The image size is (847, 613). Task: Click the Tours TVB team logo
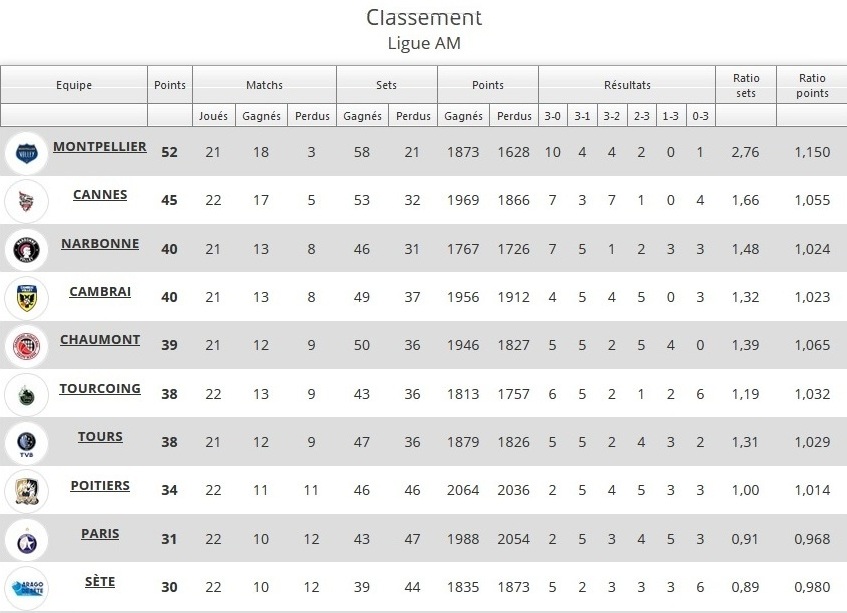26,443
